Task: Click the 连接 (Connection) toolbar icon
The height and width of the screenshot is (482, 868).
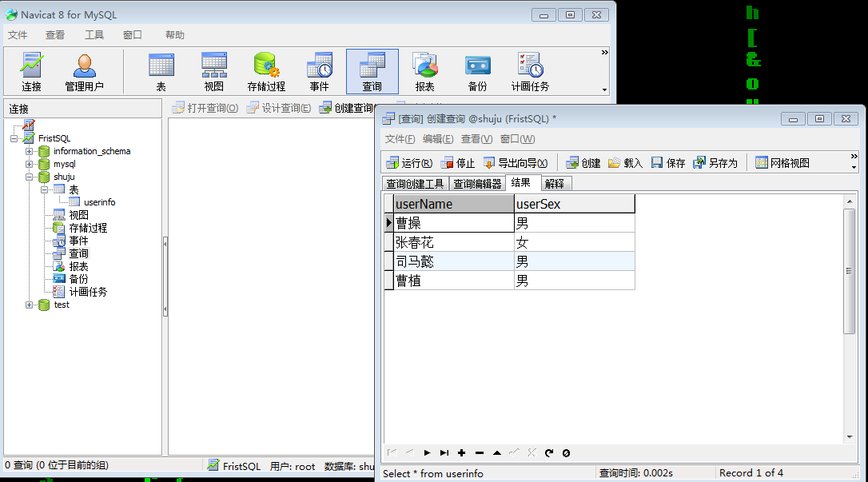Action: (x=32, y=71)
